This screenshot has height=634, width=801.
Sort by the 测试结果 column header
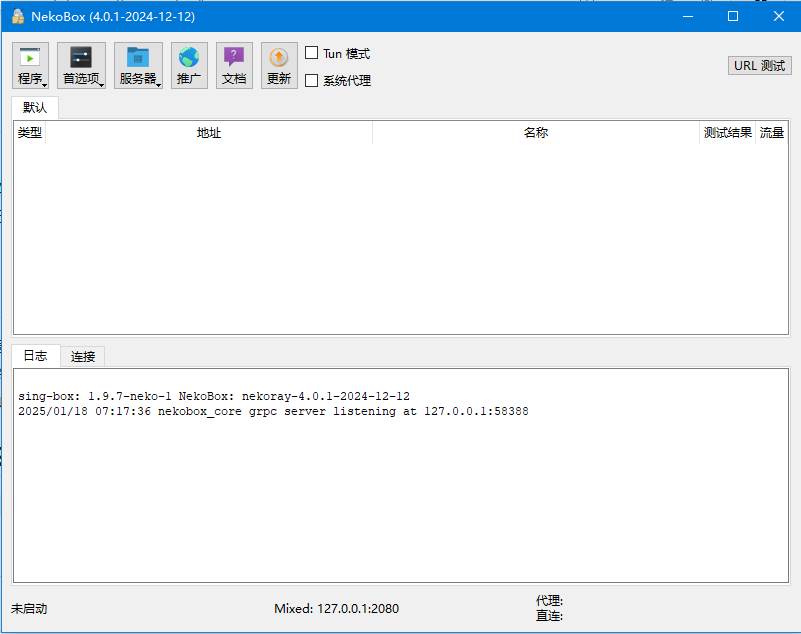(727, 133)
